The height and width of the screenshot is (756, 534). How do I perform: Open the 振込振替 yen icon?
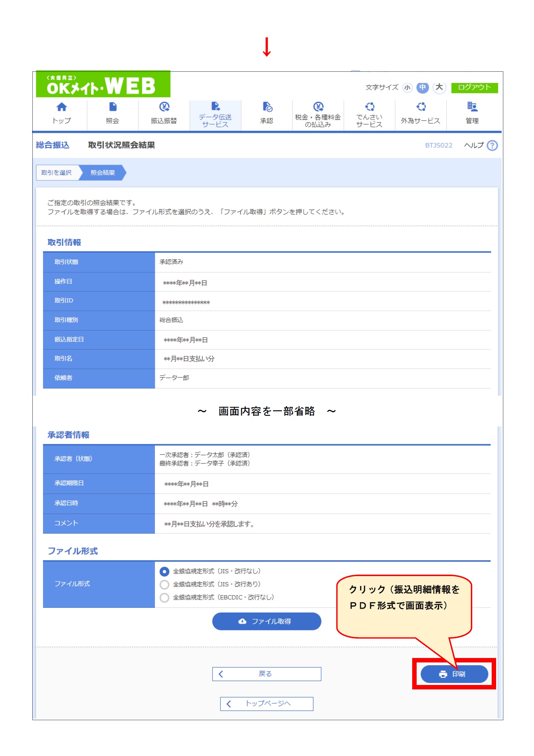point(164,107)
